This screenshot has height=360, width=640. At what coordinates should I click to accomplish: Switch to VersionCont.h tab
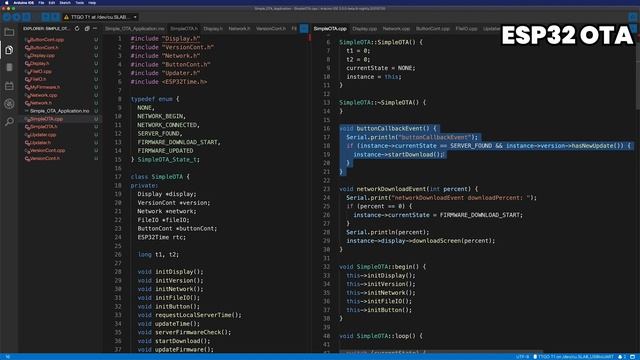[x=271, y=29]
